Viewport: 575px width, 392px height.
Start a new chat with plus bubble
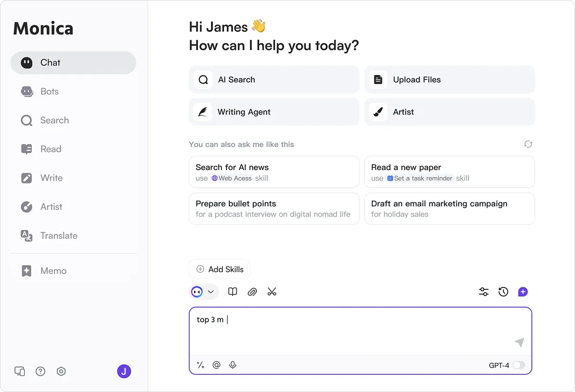[x=523, y=292]
